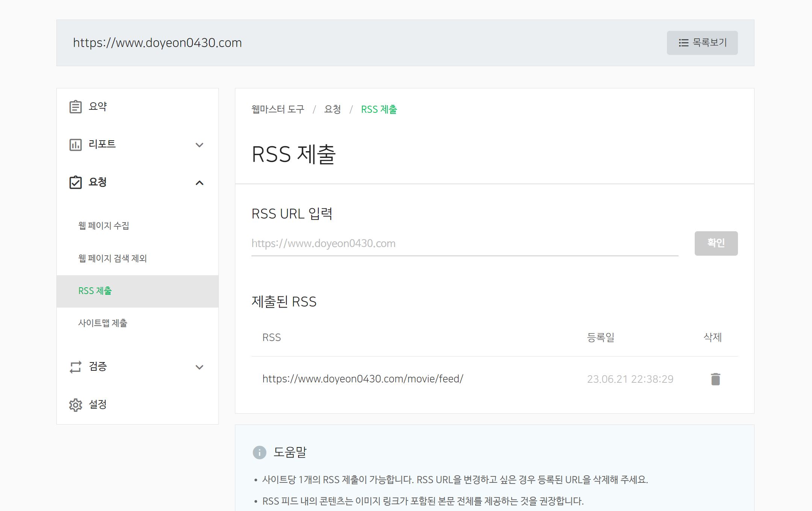812x511 pixels.
Task: Click the 등록일 column header
Action: [x=600, y=337]
